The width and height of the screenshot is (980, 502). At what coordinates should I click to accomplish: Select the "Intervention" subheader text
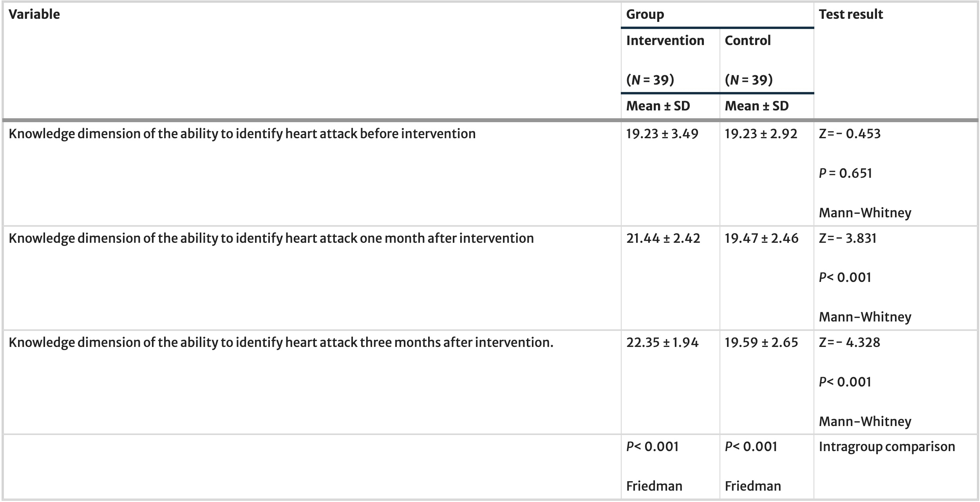[665, 41]
